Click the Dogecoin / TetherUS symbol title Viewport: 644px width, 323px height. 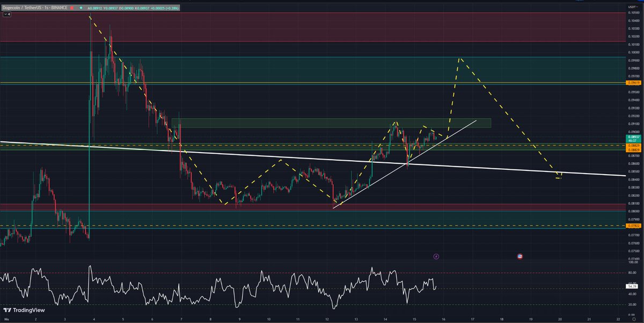[36, 9]
